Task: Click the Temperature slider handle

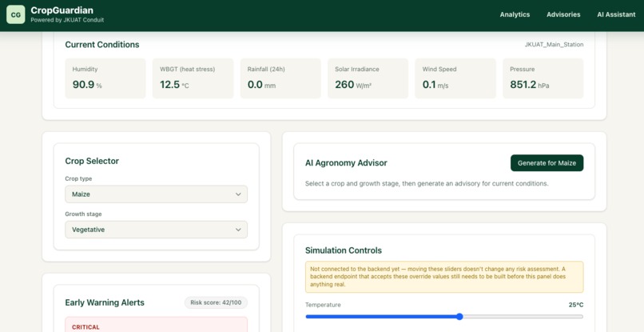Action: (x=459, y=316)
